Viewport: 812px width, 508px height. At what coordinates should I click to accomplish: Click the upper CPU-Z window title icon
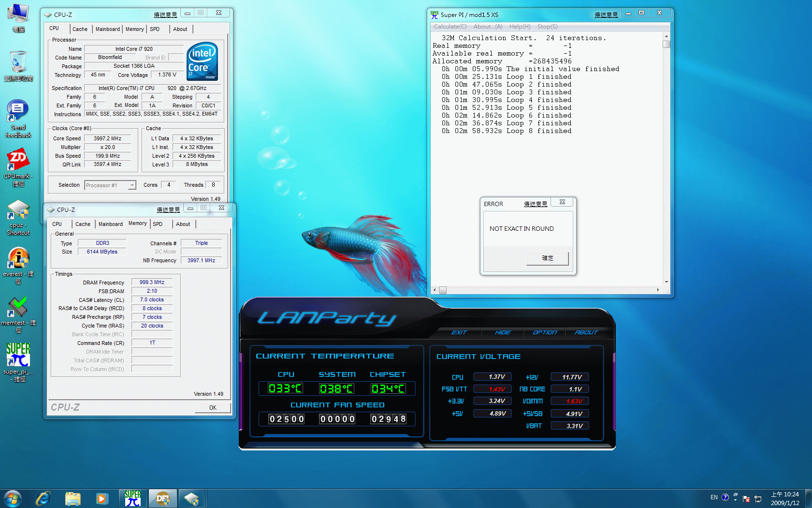48,15
